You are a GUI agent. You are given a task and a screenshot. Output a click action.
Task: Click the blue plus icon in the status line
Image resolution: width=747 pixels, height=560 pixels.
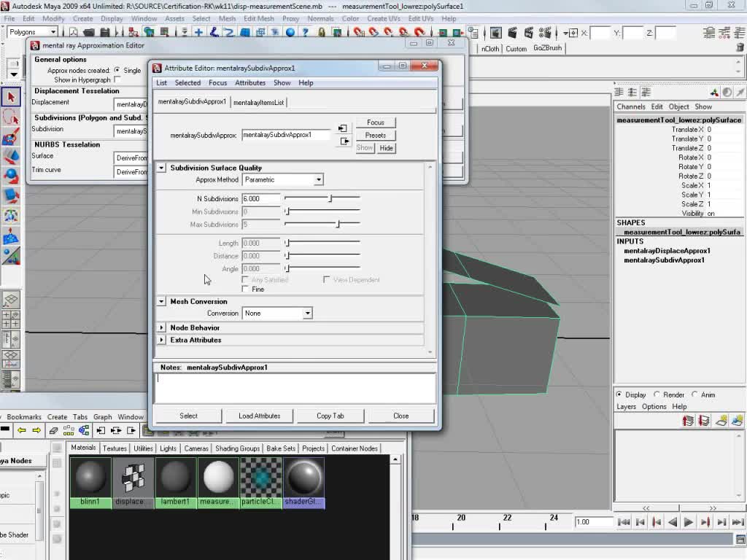click(198, 32)
